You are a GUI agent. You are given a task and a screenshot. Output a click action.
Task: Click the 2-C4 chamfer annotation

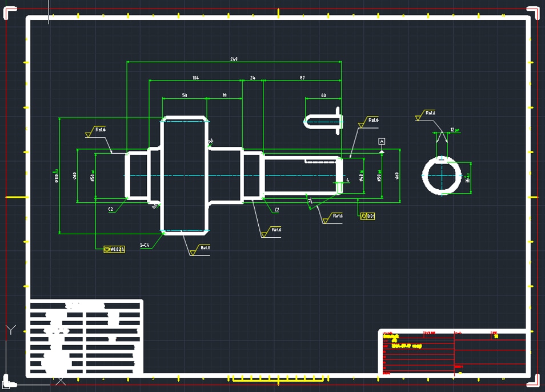(145, 245)
